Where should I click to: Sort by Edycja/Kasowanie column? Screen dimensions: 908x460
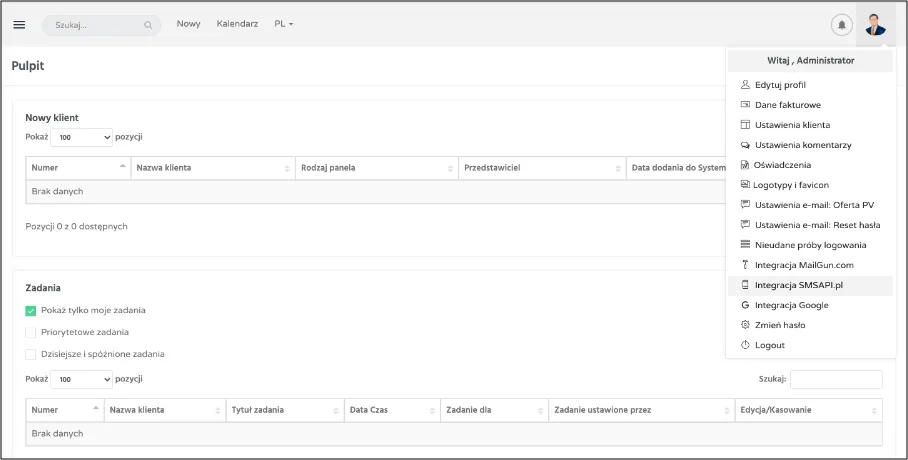click(808, 410)
